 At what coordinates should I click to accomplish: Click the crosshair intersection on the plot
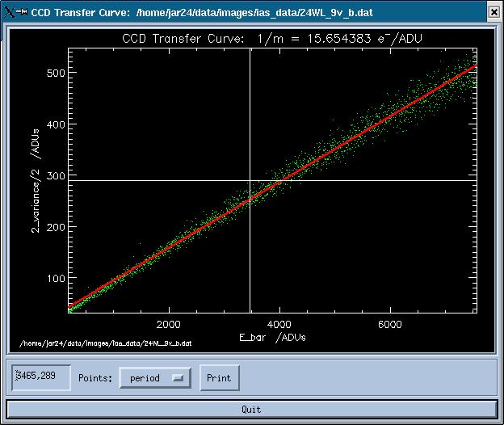(250, 180)
